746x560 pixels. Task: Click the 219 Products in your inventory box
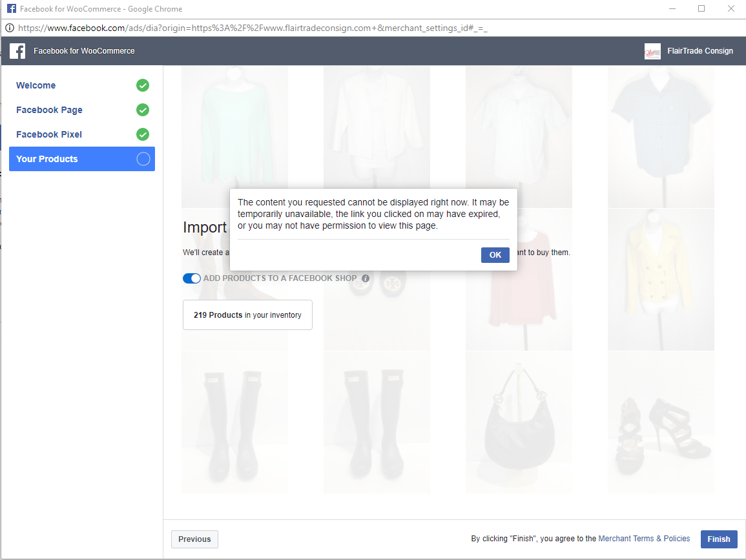tap(247, 315)
